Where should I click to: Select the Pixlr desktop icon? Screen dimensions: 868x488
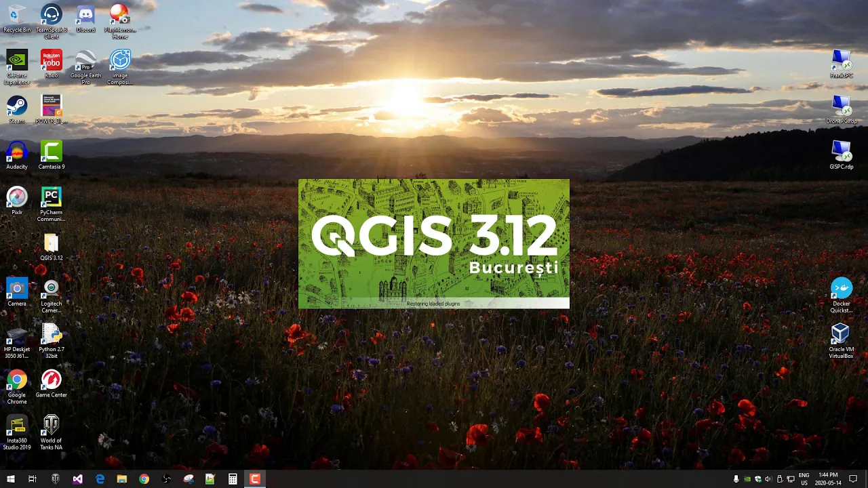pos(17,201)
